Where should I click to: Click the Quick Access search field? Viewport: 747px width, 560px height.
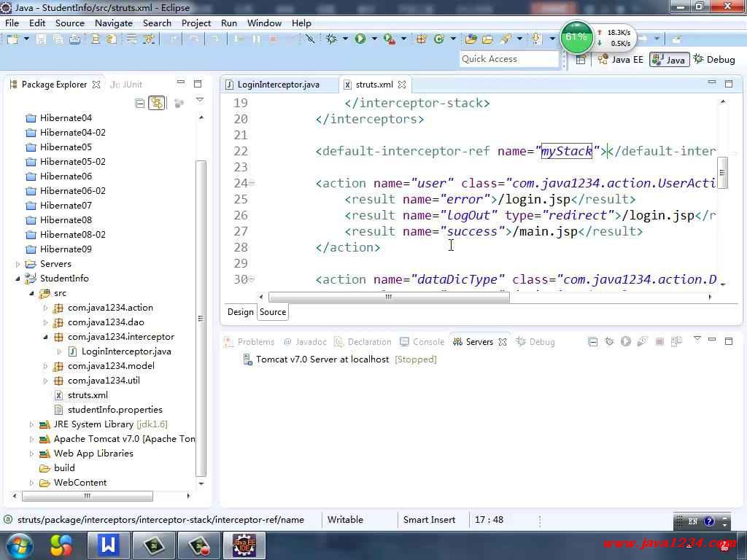(x=508, y=59)
